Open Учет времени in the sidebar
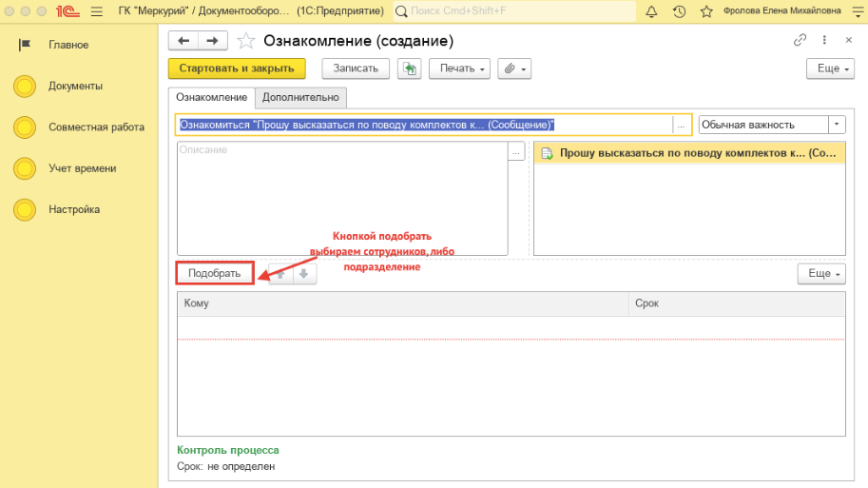868x488 pixels. tap(82, 168)
